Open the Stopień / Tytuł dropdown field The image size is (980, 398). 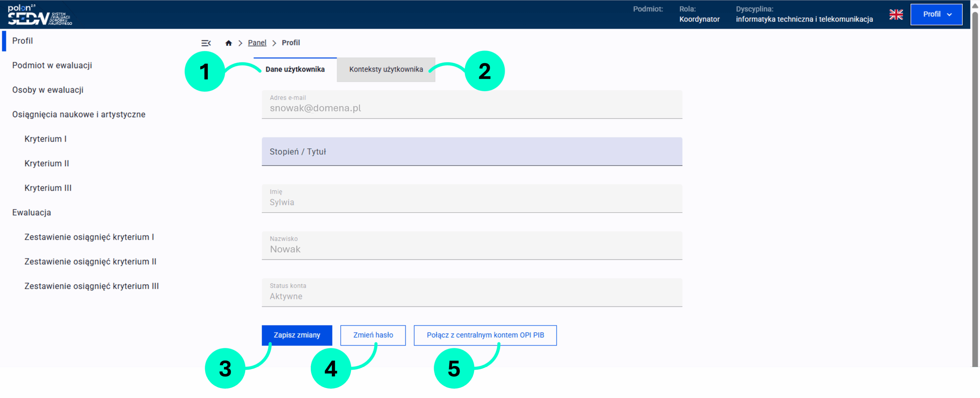tap(472, 152)
